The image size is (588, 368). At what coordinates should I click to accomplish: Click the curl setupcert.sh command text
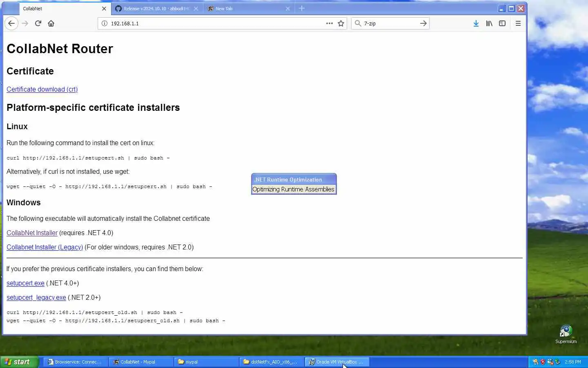pyautogui.click(x=88, y=158)
